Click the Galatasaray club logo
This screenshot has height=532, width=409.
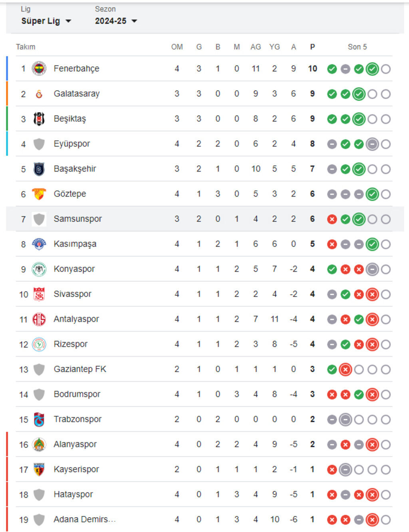pyautogui.click(x=39, y=94)
